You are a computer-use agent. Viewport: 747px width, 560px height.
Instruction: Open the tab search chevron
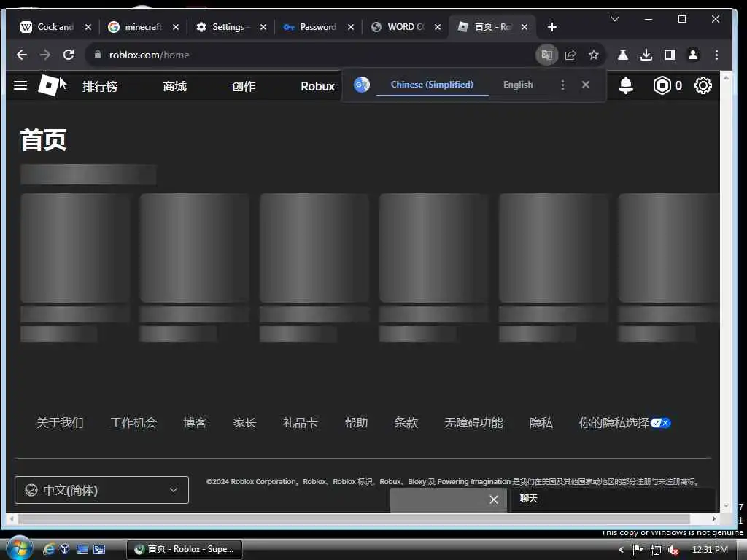click(614, 19)
